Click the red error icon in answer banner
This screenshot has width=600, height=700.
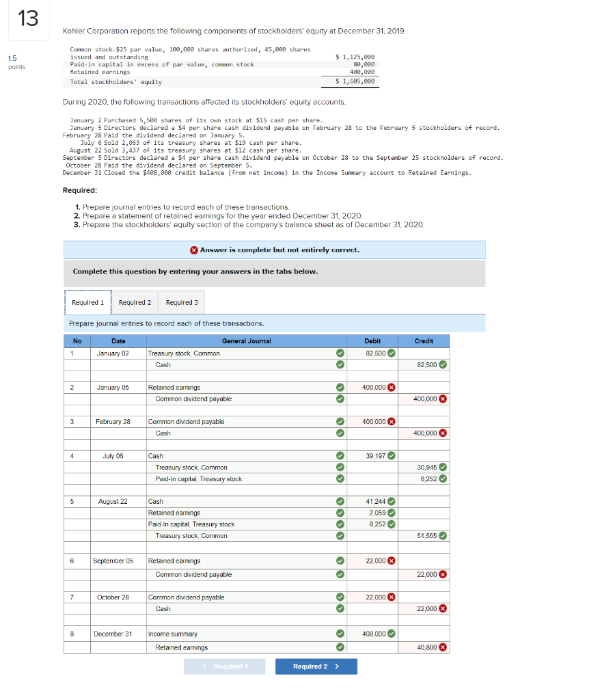[x=194, y=250]
